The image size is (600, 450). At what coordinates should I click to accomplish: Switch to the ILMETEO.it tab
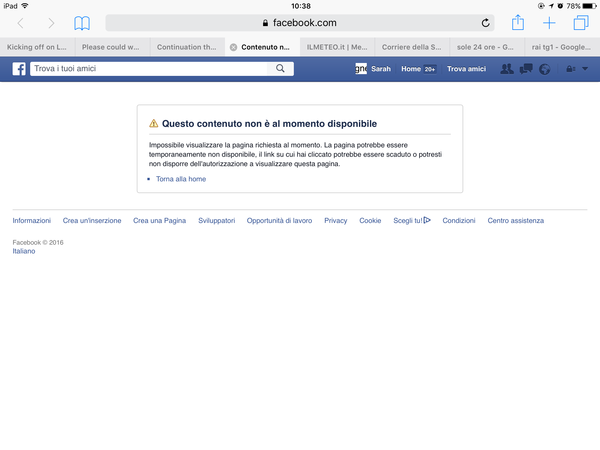click(x=335, y=46)
